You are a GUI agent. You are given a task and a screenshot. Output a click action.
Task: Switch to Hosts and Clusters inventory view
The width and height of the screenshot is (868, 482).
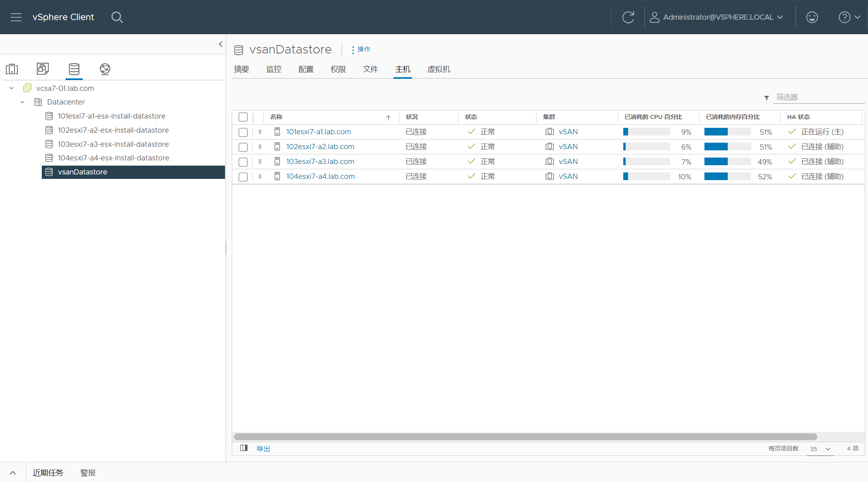[x=12, y=69]
